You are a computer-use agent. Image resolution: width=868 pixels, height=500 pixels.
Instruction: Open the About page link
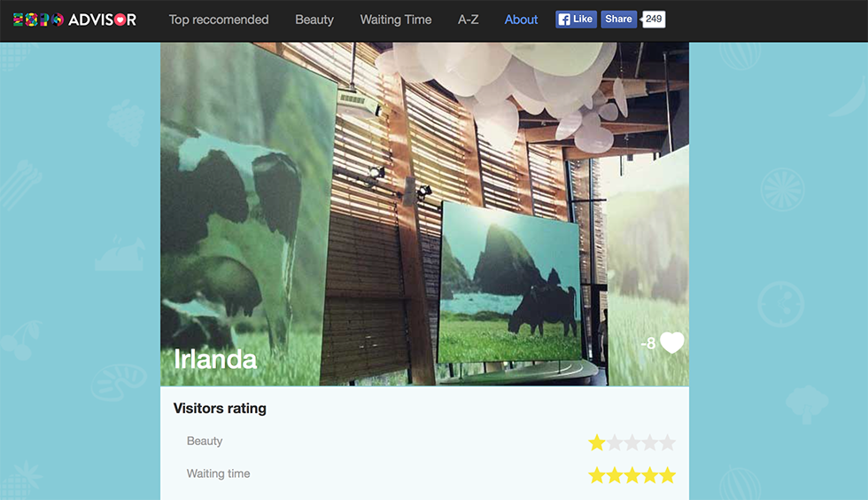coord(521,20)
